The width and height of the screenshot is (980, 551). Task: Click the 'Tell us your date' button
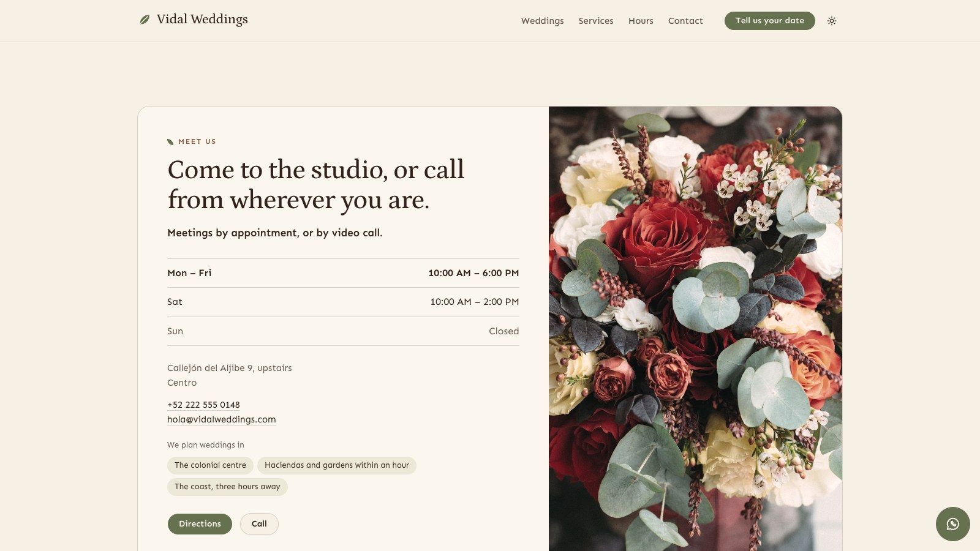[769, 21]
